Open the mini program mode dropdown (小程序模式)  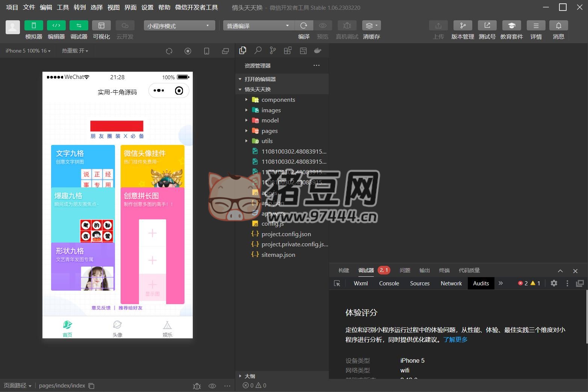click(x=180, y=26)
